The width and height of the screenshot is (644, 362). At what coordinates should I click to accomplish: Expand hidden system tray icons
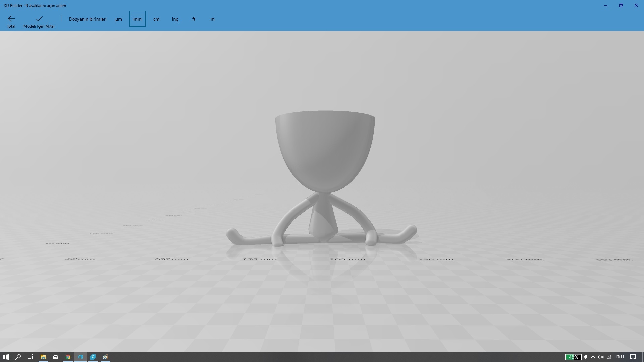593,357
